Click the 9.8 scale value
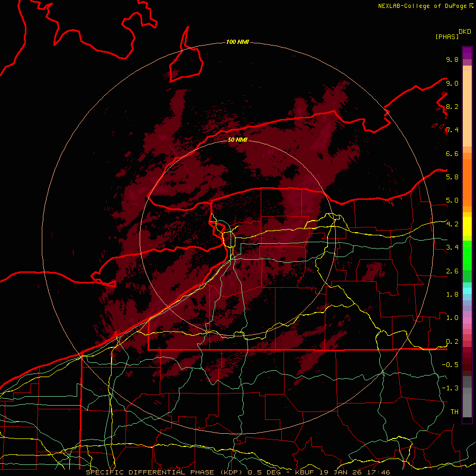The height and width of the screenshot is (476, 476). tap(452, 59)
